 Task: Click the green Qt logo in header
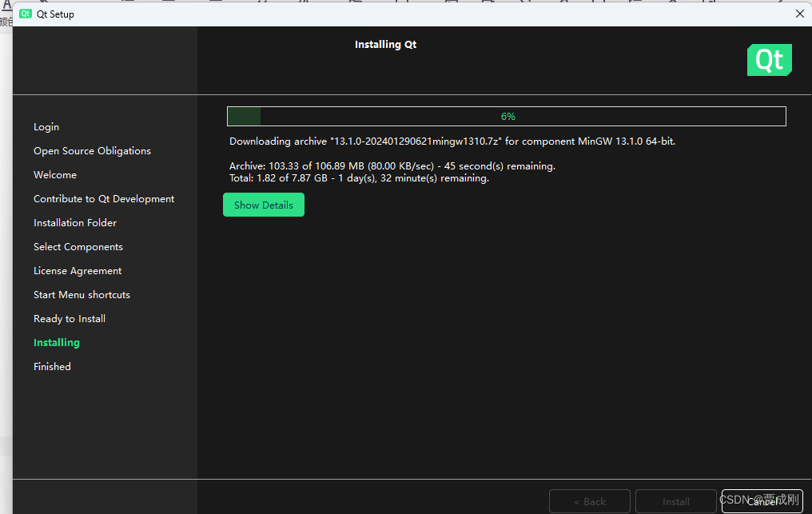coord(769,60)
